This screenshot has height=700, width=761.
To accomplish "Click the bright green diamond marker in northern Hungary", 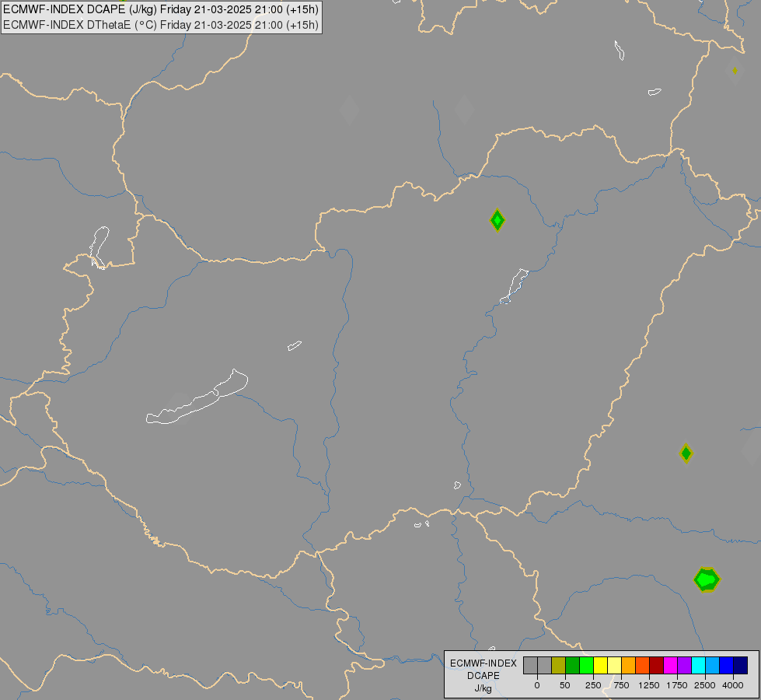I will (497, 221).
